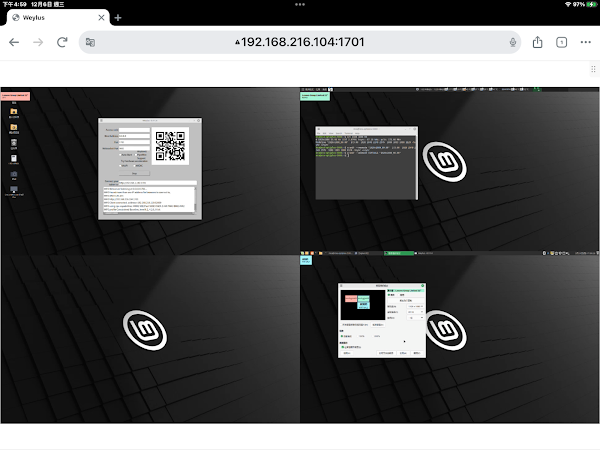Click the Bind Address field in Weylus window
Viewport: 600px width, 450px height.
click(x=134, y=136)
